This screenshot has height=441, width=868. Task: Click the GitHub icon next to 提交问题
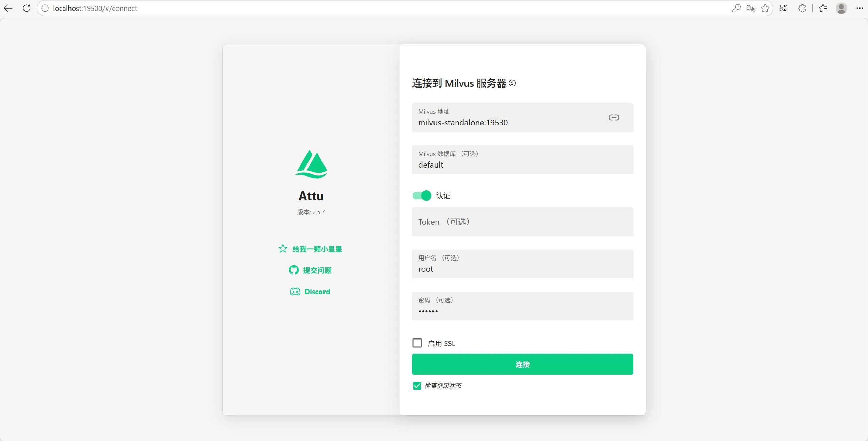(x=293, y=270)
